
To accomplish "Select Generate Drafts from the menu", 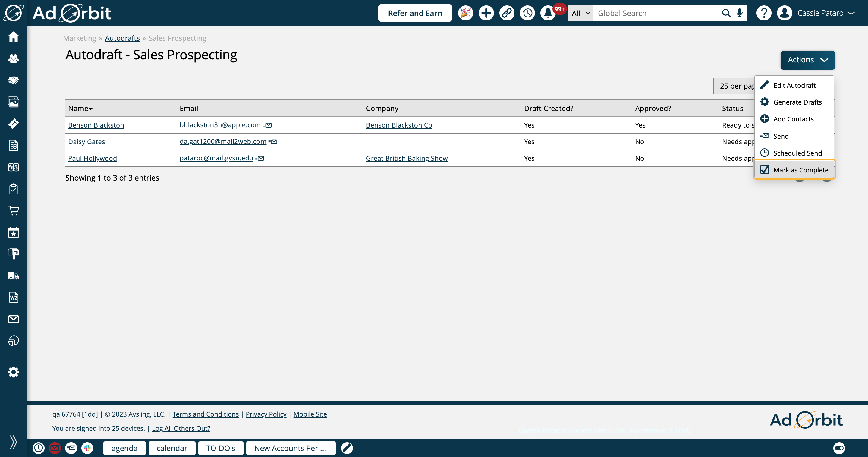I will tap(797, 102).
